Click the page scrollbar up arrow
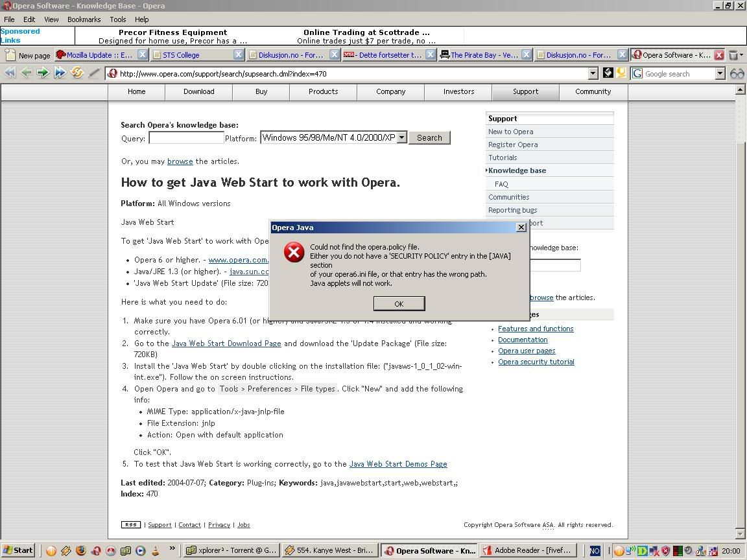 741,89
